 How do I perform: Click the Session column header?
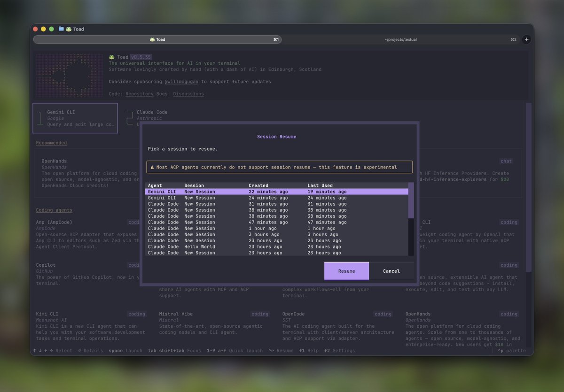tap(194, 185)
